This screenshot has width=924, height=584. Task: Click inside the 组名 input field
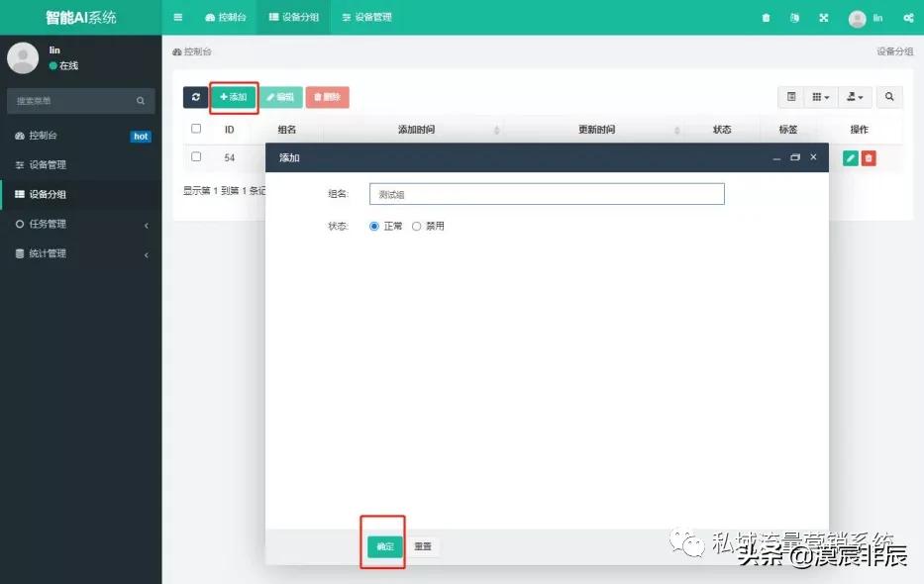click(x=546, y=193)
